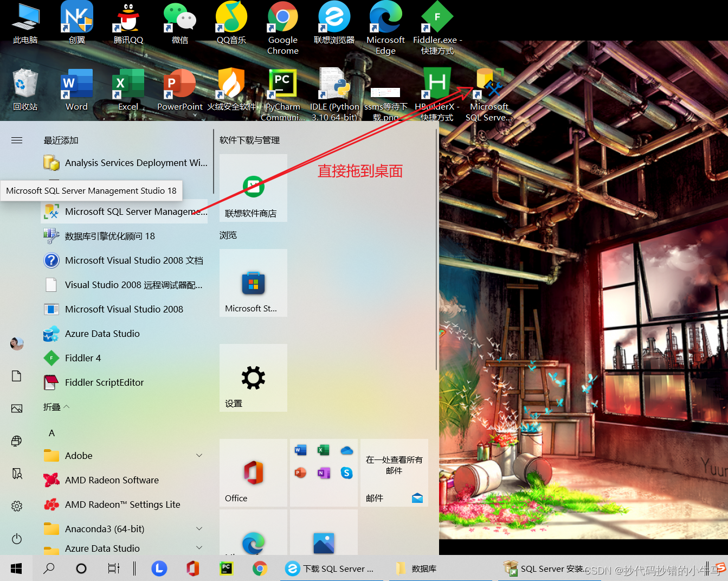Open 数据库引擎优化顾问 18
Viewport: 728px width, 581px height.
point(125,236)
